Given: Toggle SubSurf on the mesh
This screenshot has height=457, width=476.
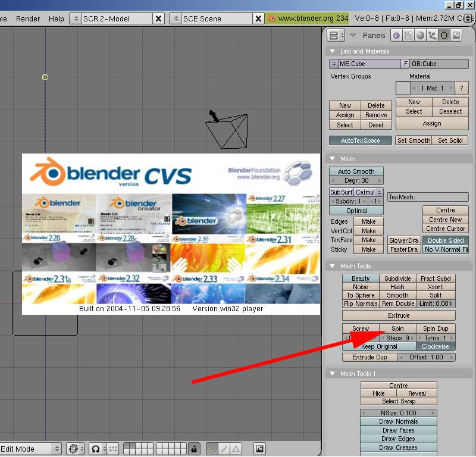Looking at the screenshot, I should [342, 192].
